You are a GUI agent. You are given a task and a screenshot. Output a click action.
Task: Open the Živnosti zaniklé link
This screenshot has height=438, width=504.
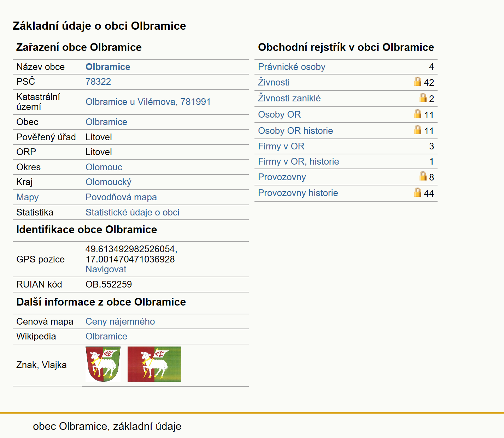click(289, 98)
